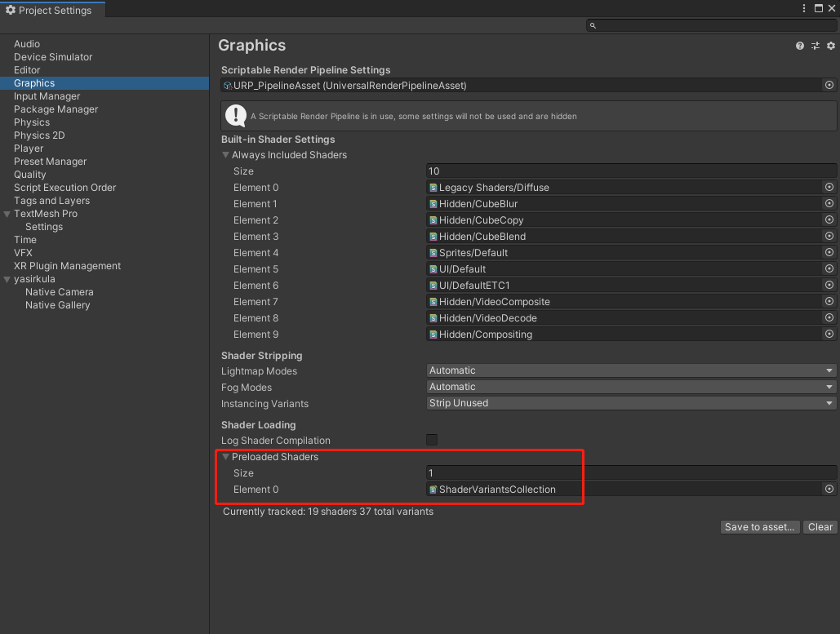The height and width of the screenshot is (634, 840).
Task: Open object picker for Hidden/CubeCopy
Action: click(829, 219)
